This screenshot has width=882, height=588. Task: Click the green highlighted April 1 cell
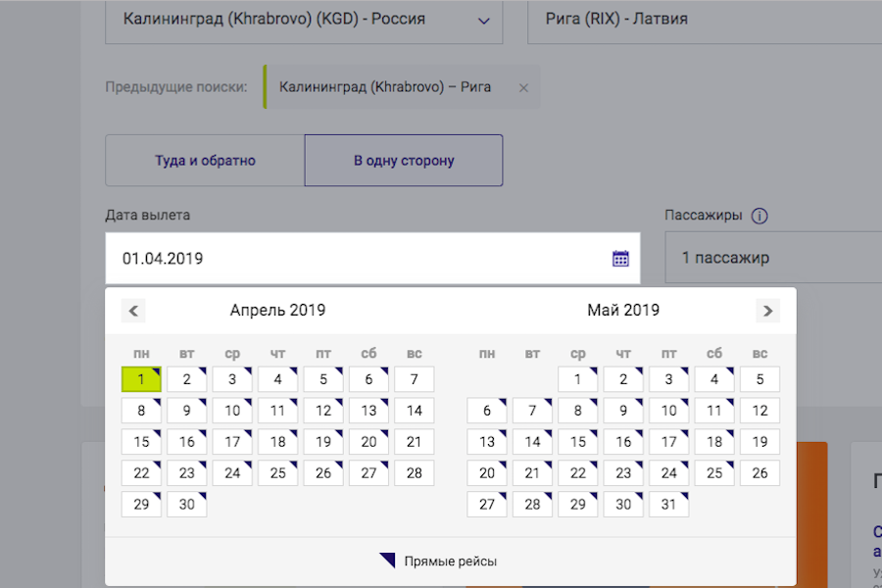[x=141, y=378]
